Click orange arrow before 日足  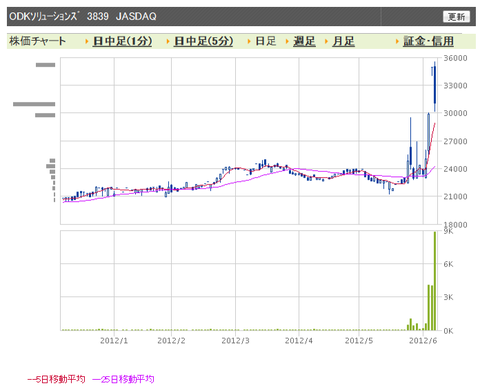tap(249, 42)
